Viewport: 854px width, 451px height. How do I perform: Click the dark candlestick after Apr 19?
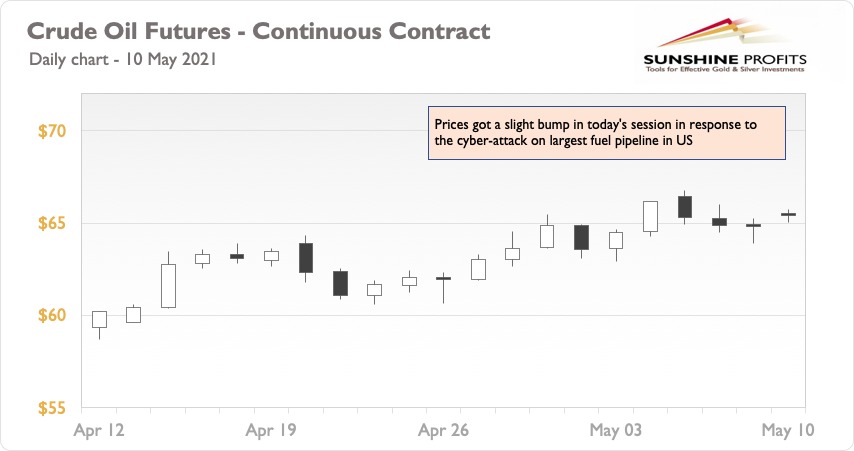point(306,258)
